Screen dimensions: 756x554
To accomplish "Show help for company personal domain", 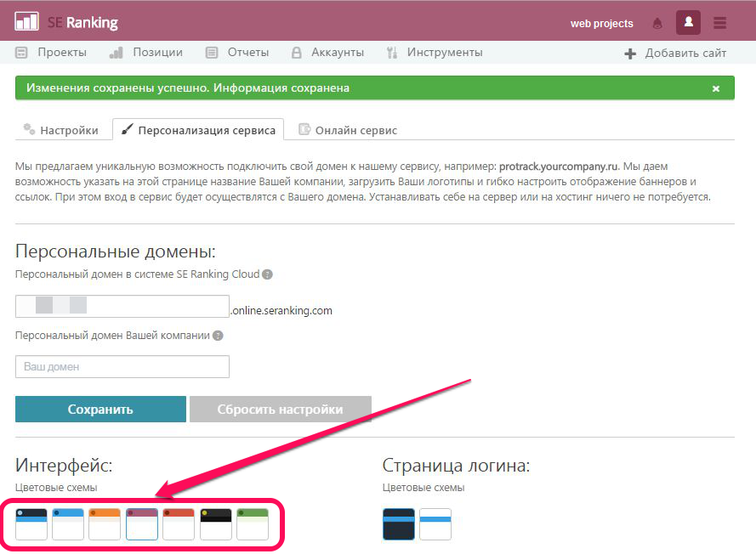I will 218,336.
